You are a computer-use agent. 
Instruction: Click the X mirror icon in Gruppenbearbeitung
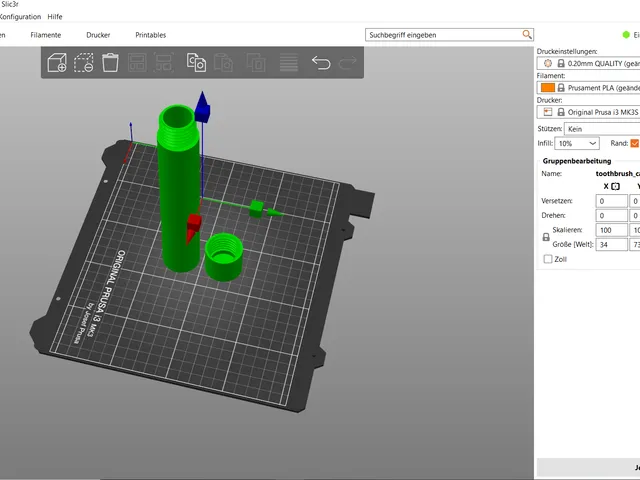pyautogui.click(x=616, y=187)
